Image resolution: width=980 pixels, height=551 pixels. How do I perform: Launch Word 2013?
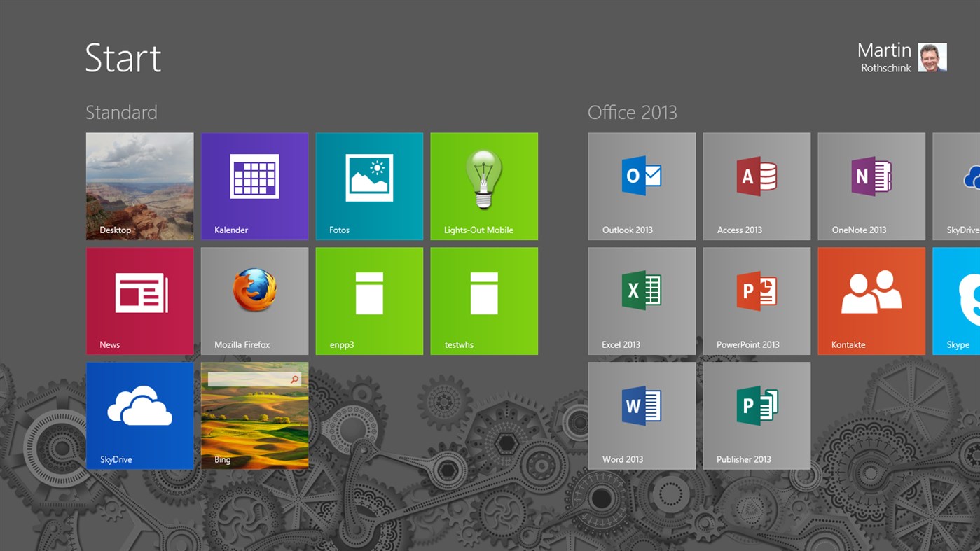click(x=641, y=415)
